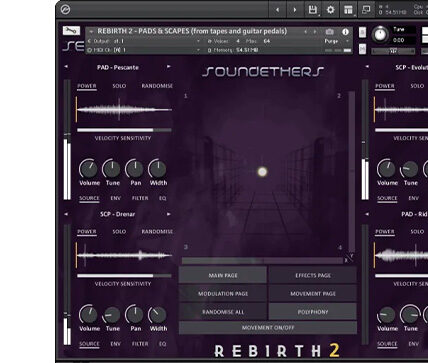
Task: Go to MAIN PAGE
Action: (223, 275)
